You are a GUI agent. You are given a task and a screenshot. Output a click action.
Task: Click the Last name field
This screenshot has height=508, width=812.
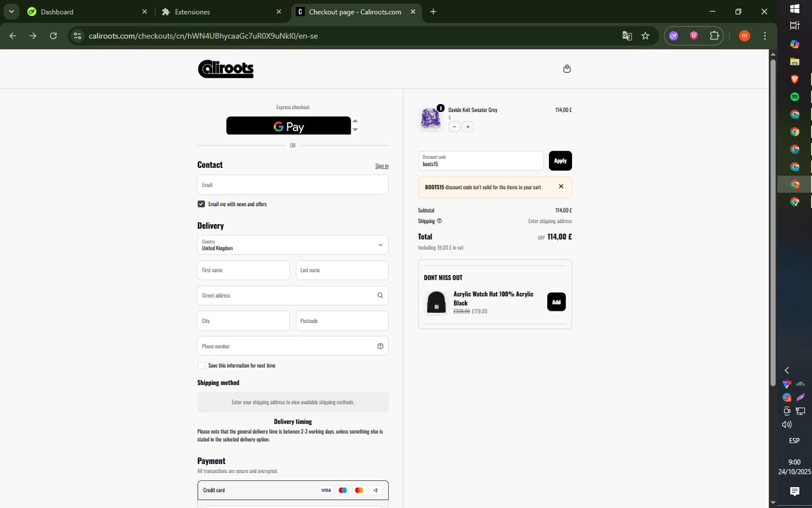pos(342,270)
